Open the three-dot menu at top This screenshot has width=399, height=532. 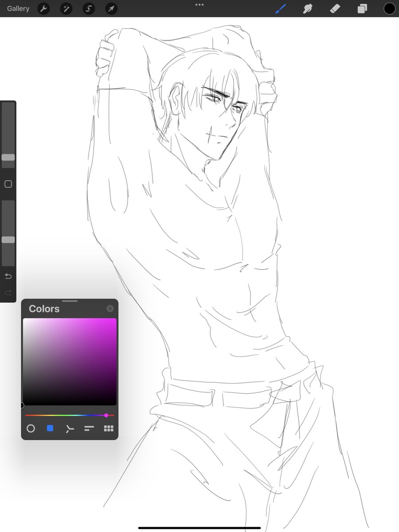[x=199, y=5]
